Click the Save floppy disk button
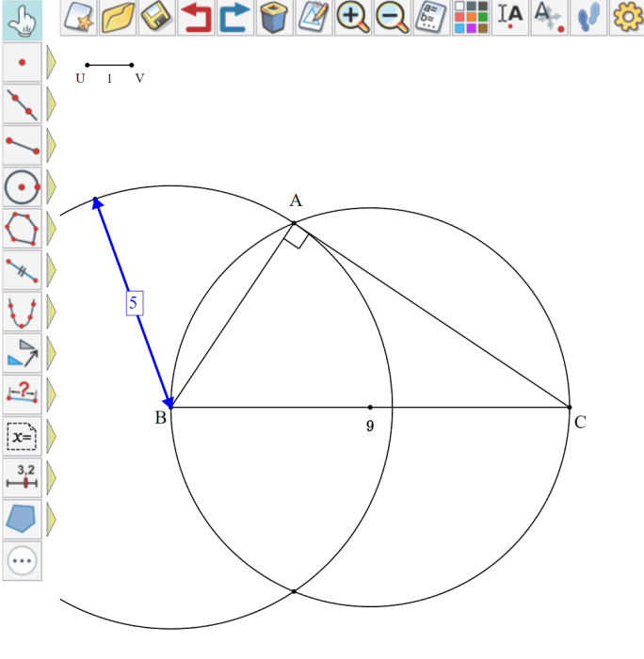 [156, 18]
